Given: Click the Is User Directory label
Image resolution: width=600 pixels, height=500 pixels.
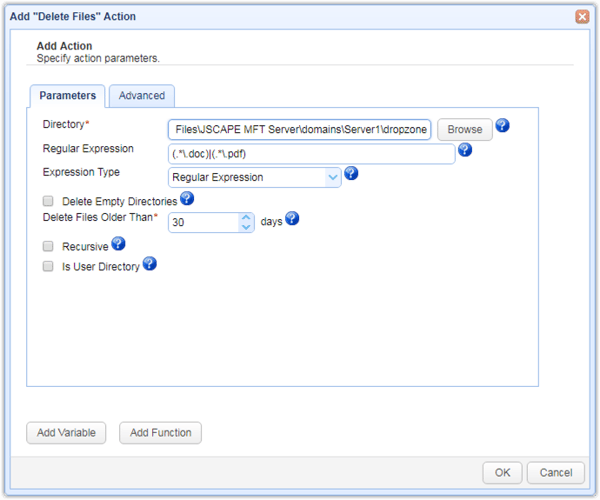Looking at the screenshot, I should point(101,266).
